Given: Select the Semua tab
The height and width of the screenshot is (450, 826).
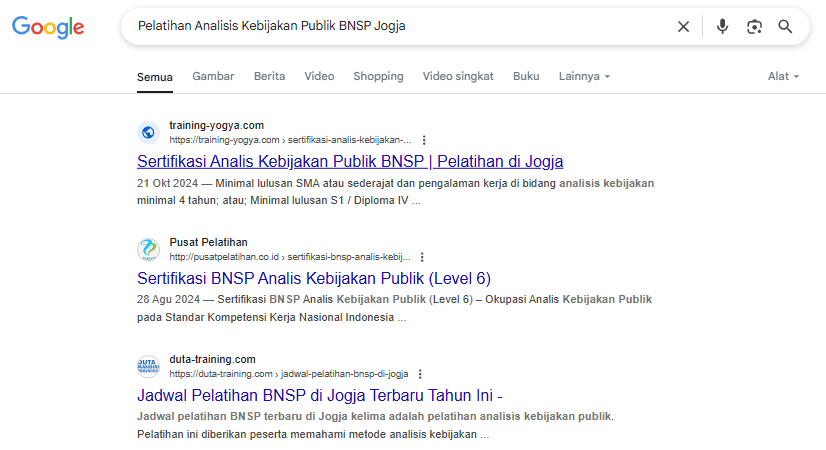Looking at the screenshot, I should pyautogui.click(x=155, y=77).
